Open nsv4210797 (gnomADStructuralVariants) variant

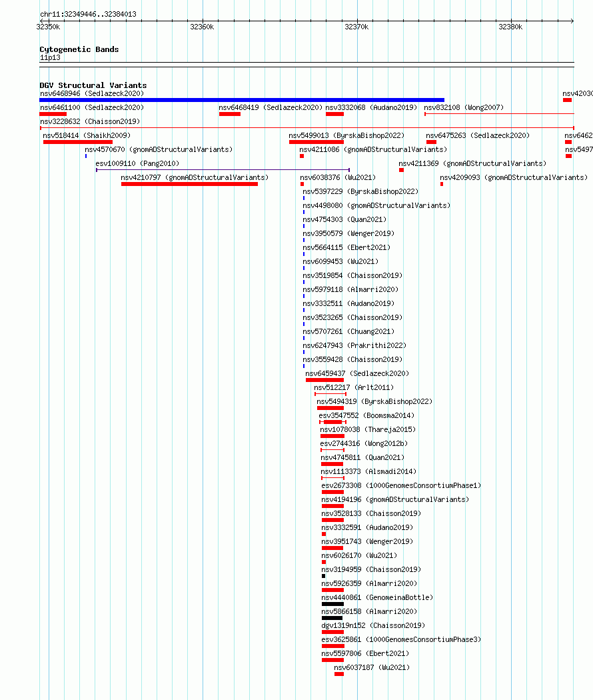click(x=195, y=178)
